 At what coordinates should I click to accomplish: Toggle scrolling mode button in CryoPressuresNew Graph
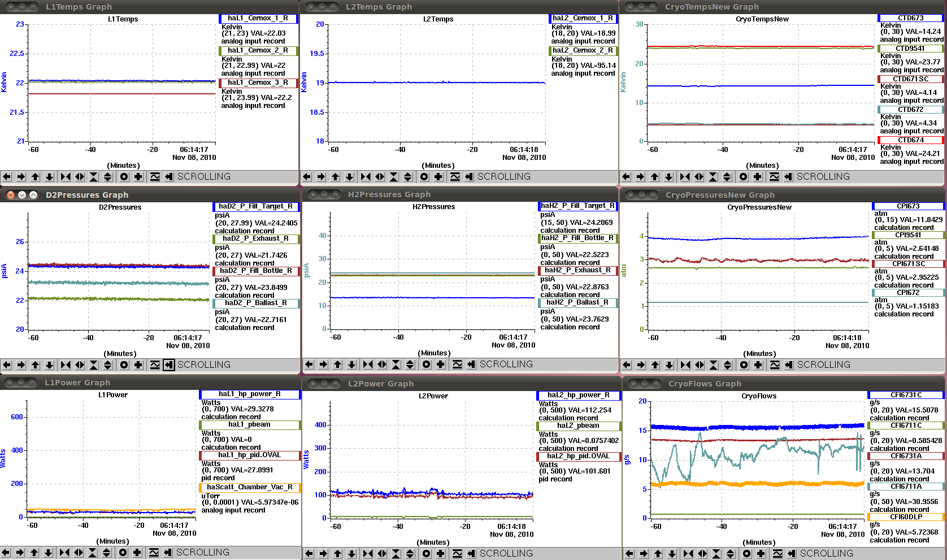click(789, 365)
